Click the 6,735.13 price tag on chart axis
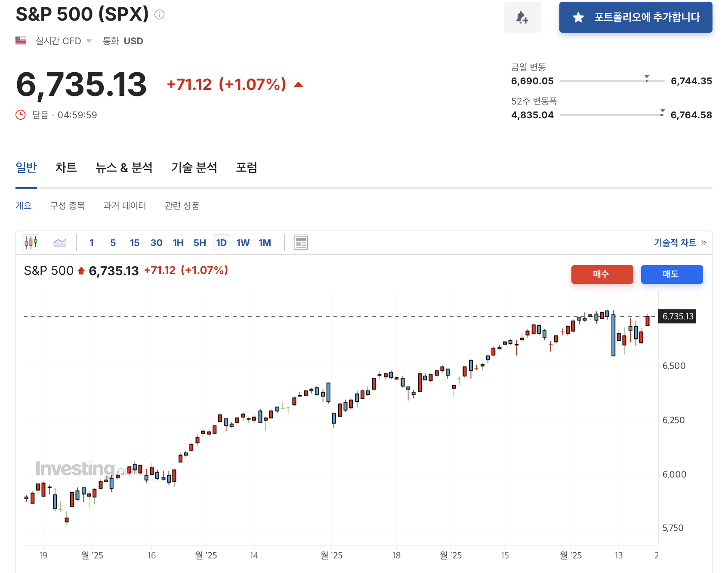Image resolution: width=728 pixels, height=573 pixels. pos(677,316)
